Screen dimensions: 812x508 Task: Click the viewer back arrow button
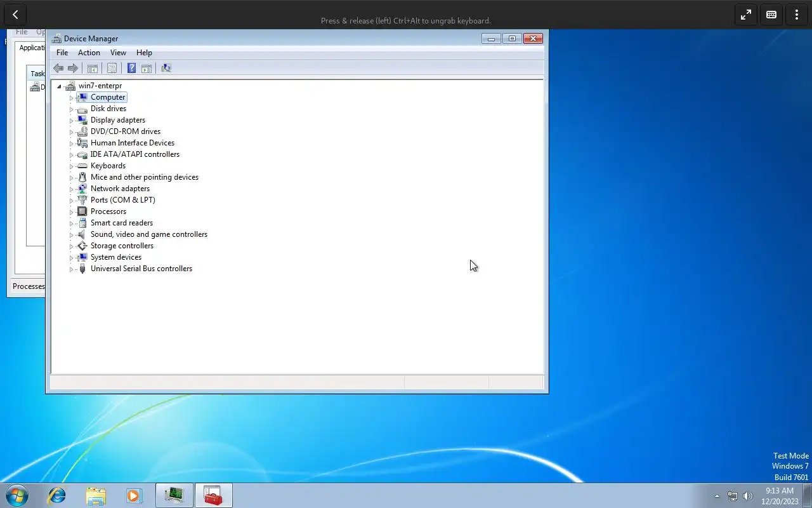(15, 15)
